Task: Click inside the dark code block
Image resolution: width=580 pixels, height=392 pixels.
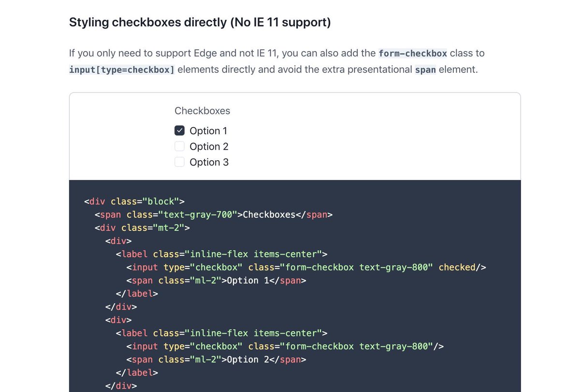Action: (x=290, y=314)
